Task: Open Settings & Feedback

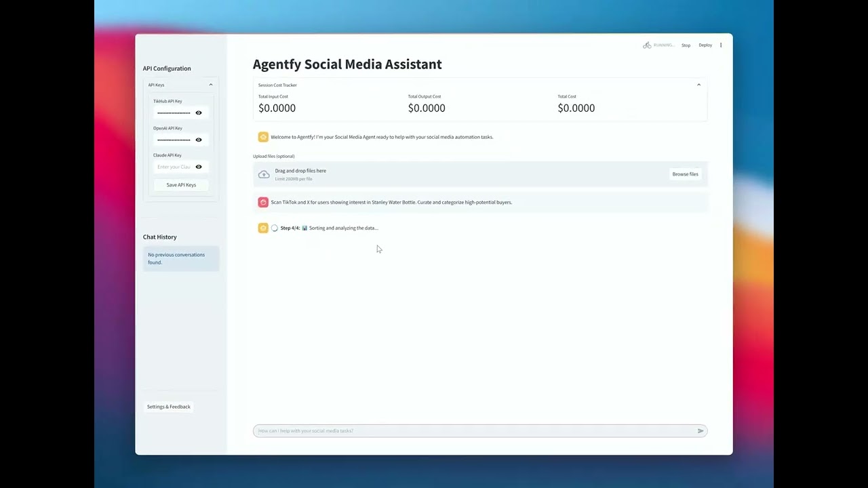Action: pyautogui.click(x=169, y=407)
